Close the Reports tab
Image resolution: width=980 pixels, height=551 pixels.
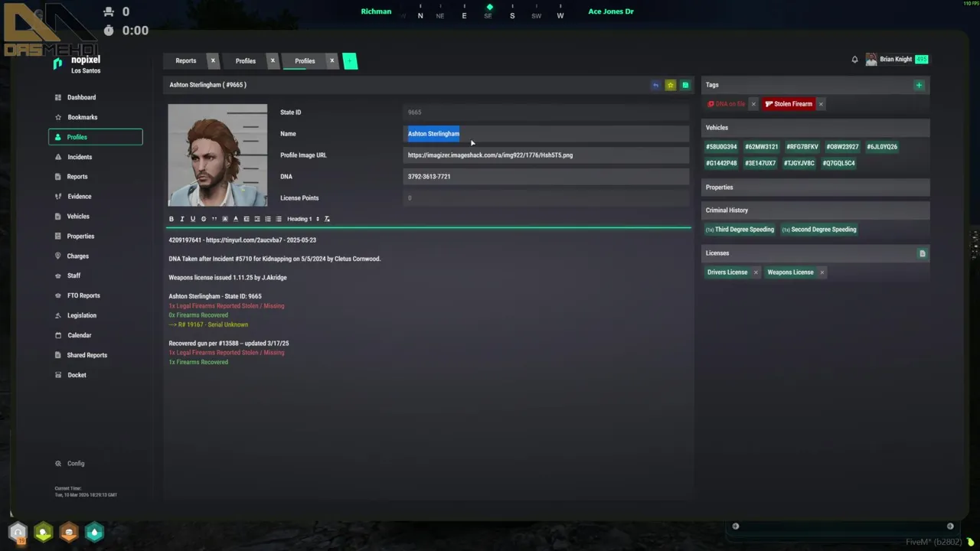tap(213, 60)
